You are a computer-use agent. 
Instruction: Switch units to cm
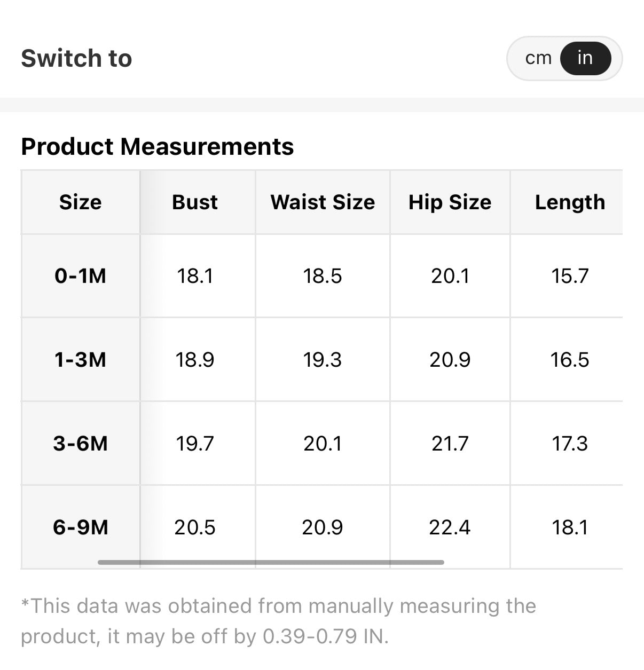538,58
